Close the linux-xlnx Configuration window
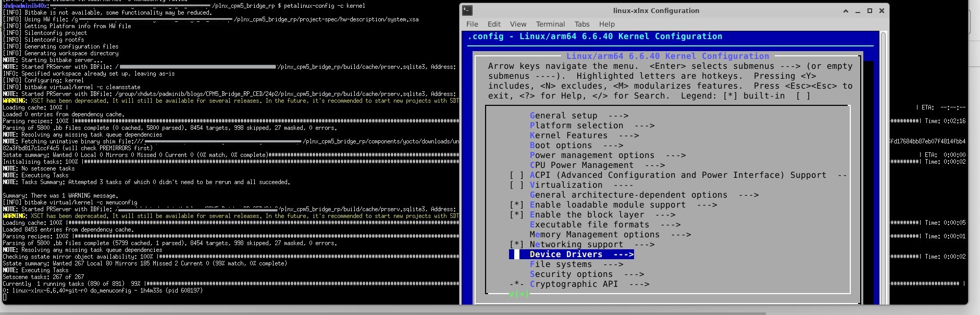Image resolution: width=980 pixels, height=315 pixels. coord(882,11)
